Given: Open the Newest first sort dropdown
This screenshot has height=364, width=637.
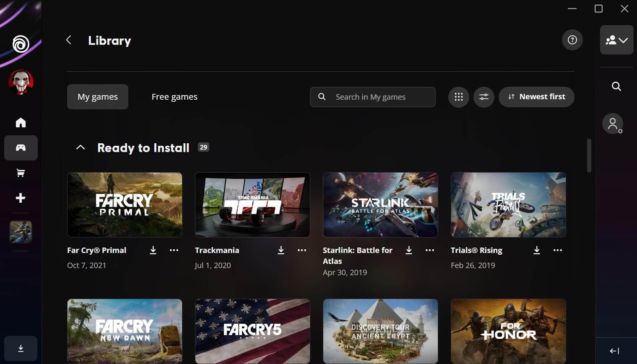Looking at the screenshot, I should pyautogui.click(x=536, y=97).
